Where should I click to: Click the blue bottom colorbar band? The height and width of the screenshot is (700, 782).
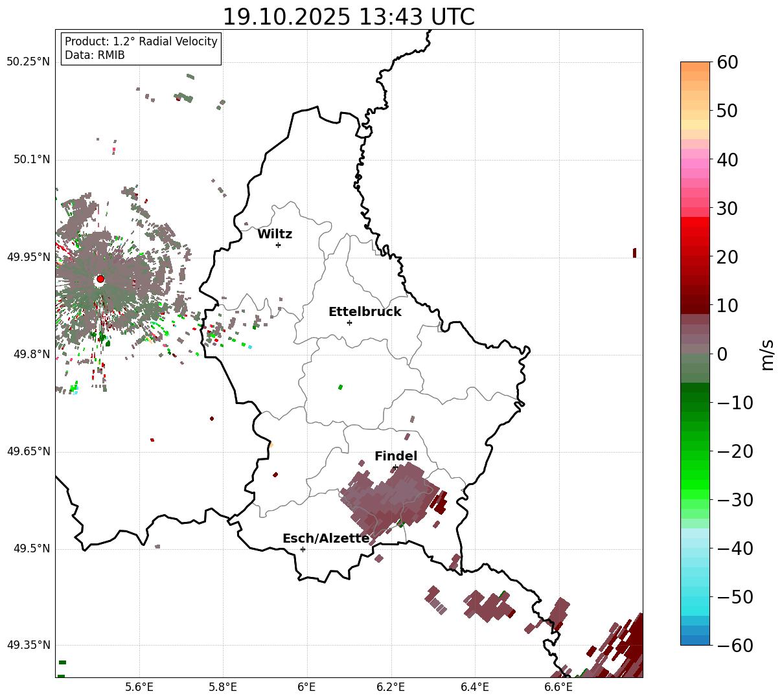pos(695,640)
